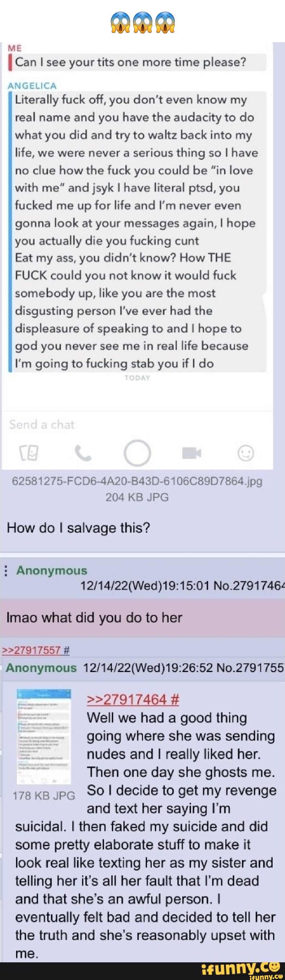Screen dimensions: 285x980
Task: Tap the round camera shutter button
Action: click(137, 453)
